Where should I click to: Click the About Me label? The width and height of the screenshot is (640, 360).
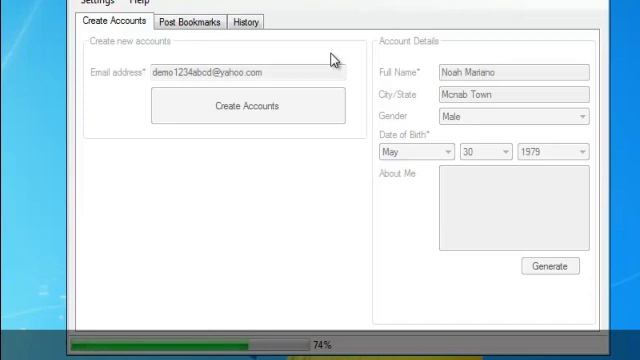397,173
